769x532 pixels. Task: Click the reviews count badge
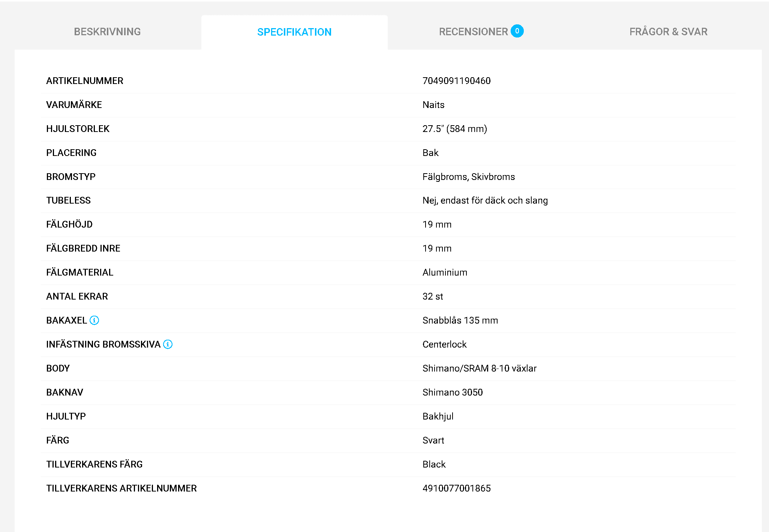tap(517, 31)
